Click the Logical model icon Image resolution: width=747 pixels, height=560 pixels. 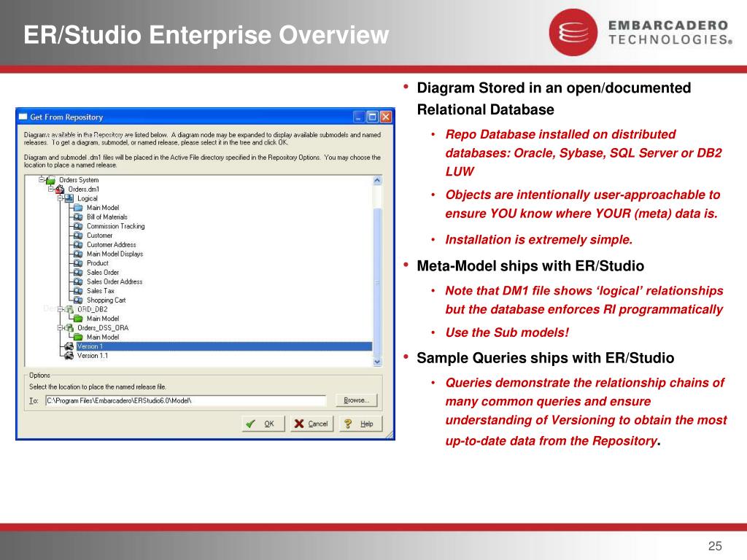click(x=69, y=198)
